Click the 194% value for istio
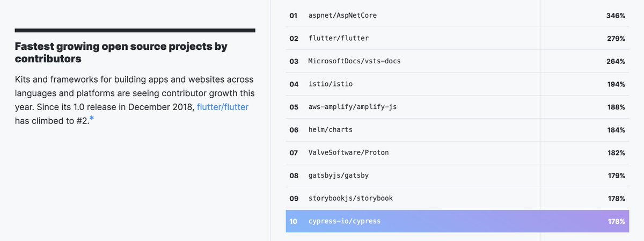Screen dimensions: 644x241 pos(616,84)
